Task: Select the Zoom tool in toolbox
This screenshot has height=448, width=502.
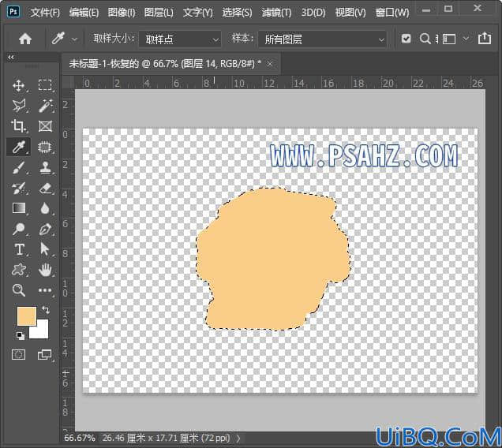Action: click(19, 290)
